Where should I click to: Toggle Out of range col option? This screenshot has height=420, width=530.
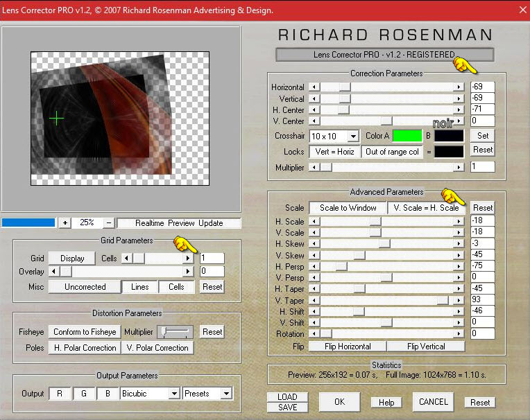(392, 152)
